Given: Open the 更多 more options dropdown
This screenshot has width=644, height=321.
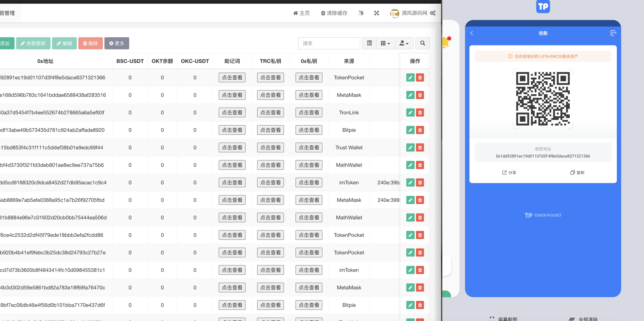Looking at the screenshot, I should coord(117,43).
